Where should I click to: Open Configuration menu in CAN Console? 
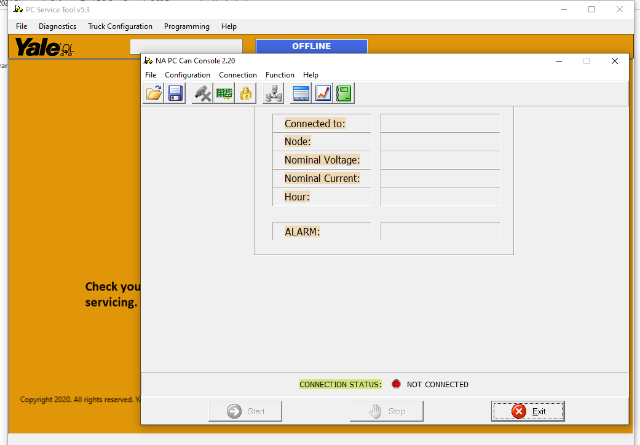click(187, 75)
